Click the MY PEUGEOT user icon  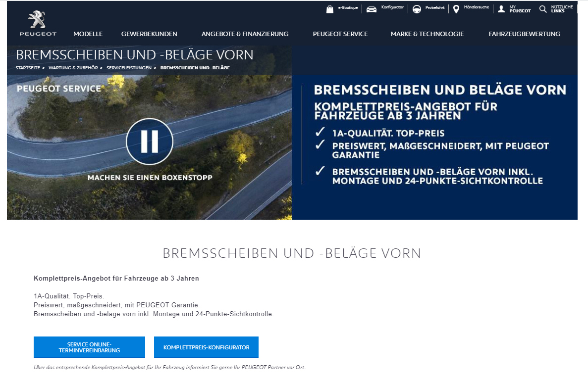[x=501, y=9]
